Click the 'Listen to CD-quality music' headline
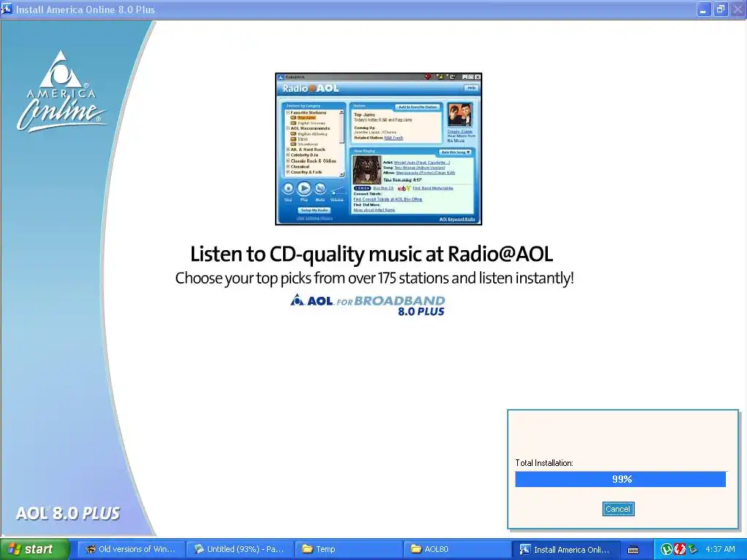747x560 pixels. [x=371, y=254]
